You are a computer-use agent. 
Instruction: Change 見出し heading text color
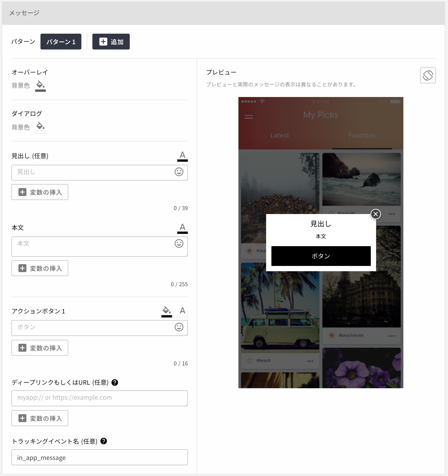coord(182,156)
